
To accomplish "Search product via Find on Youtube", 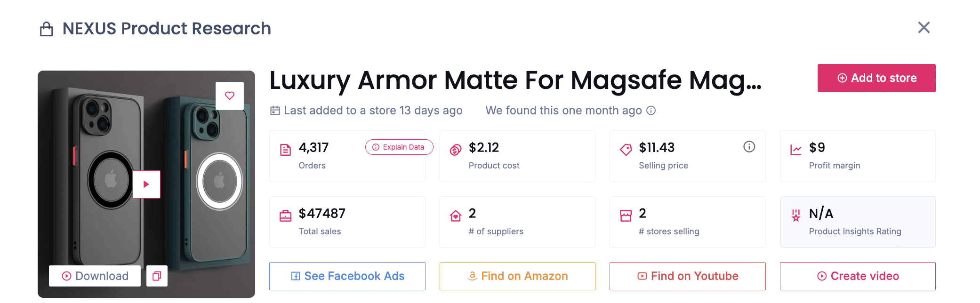I will (x=687, y=276).
